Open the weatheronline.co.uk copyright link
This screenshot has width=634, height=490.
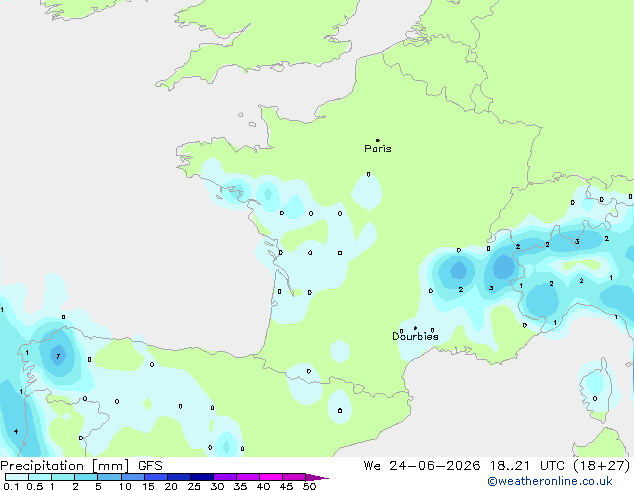point(549,481)
